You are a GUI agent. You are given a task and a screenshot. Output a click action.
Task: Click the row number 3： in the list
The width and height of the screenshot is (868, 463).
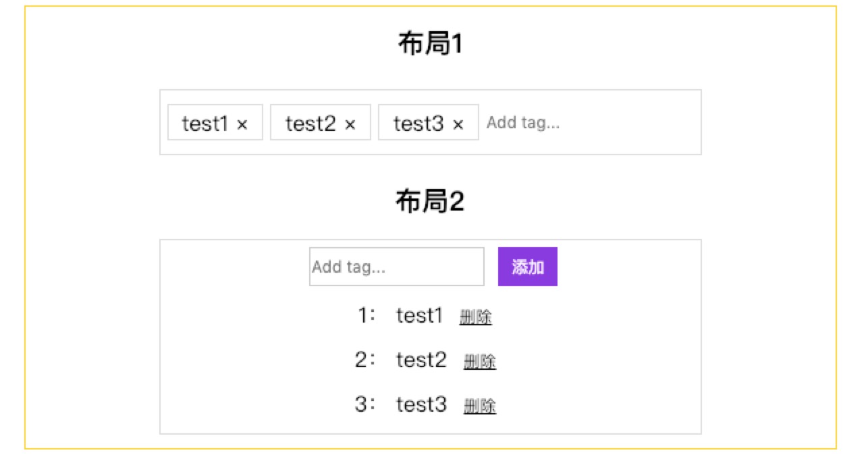pos(365,404)
